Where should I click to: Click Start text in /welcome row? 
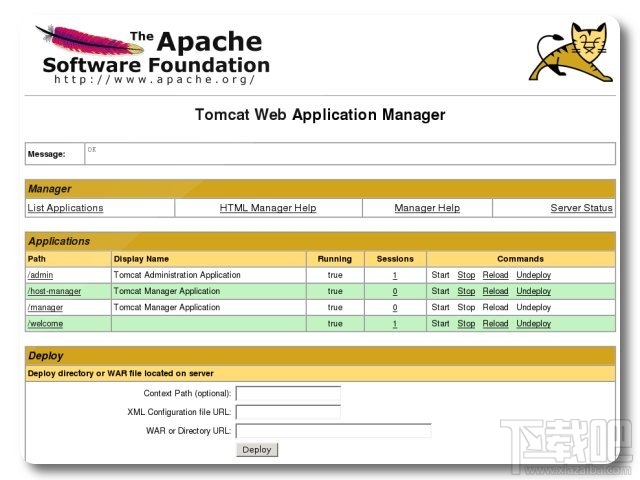[x=440, y=324]
